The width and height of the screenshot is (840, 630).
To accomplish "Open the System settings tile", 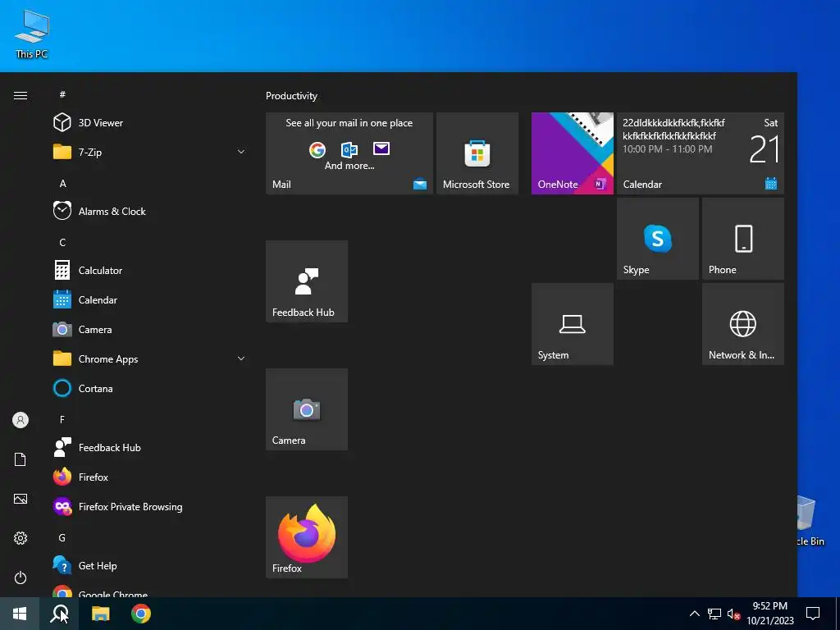I will pos(572,324).
